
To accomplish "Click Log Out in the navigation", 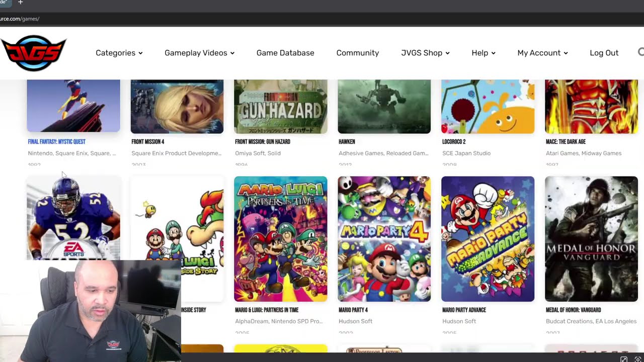I will coord(604,53).
